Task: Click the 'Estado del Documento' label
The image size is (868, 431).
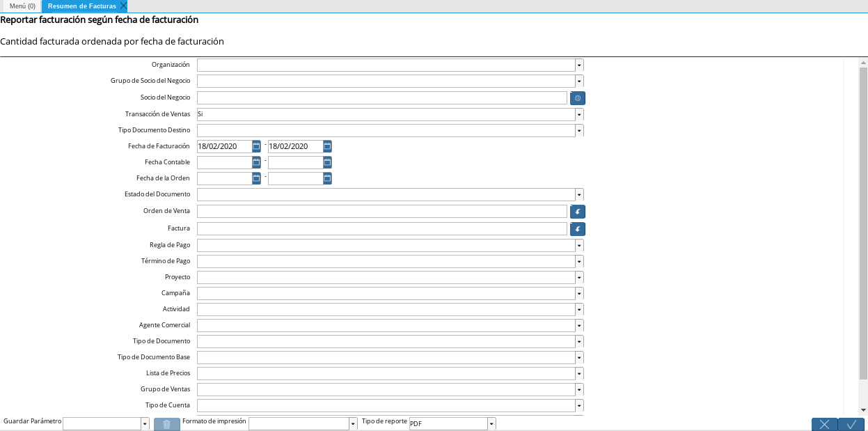Action: pos(157,194)
